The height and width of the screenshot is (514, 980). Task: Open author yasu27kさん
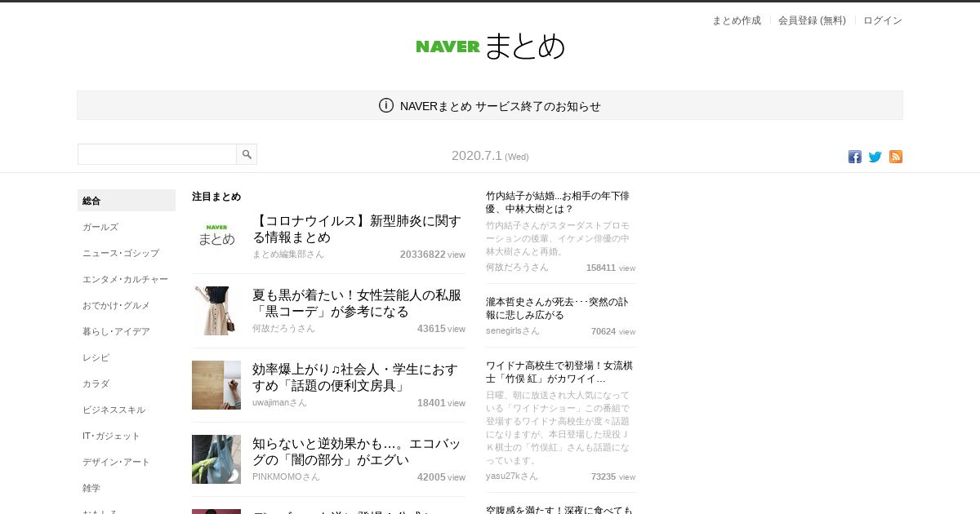[512, 476]
